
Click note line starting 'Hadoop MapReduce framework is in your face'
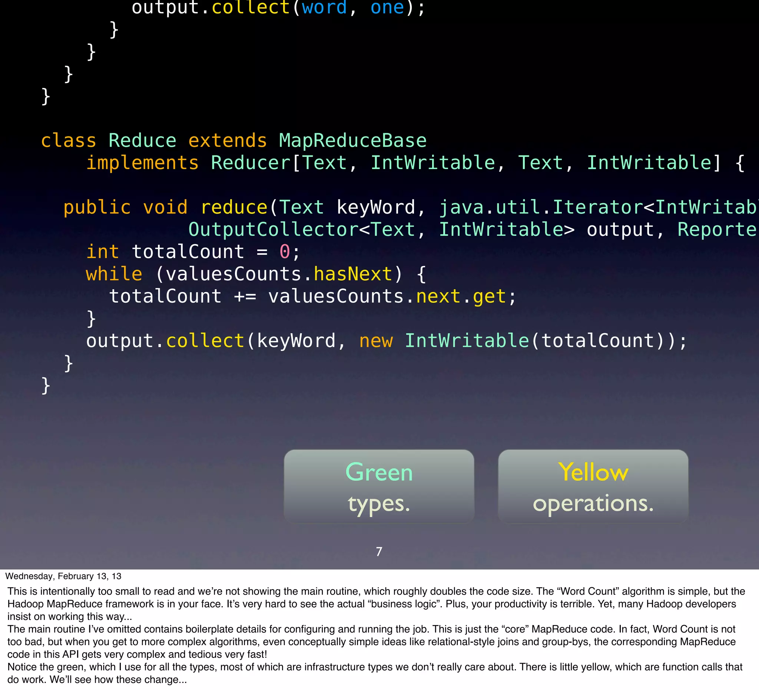(372, 604)
